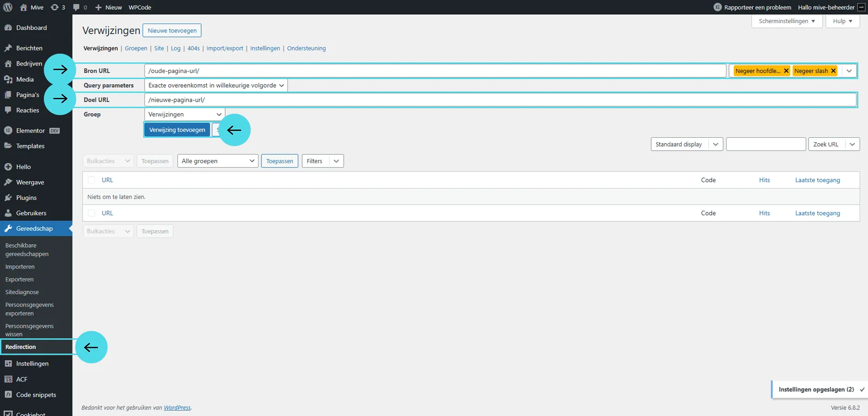Open the updates icon showing 3
The height and width of the screenshot is (416, 868).
(x=55, y=7)
